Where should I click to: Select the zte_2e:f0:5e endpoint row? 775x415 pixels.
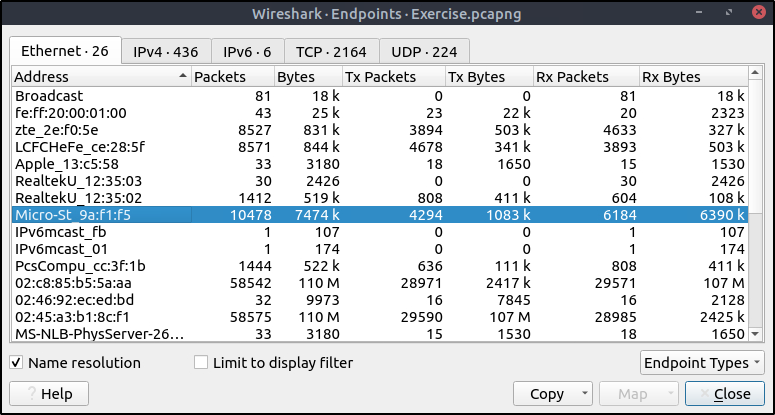(100, 129)
